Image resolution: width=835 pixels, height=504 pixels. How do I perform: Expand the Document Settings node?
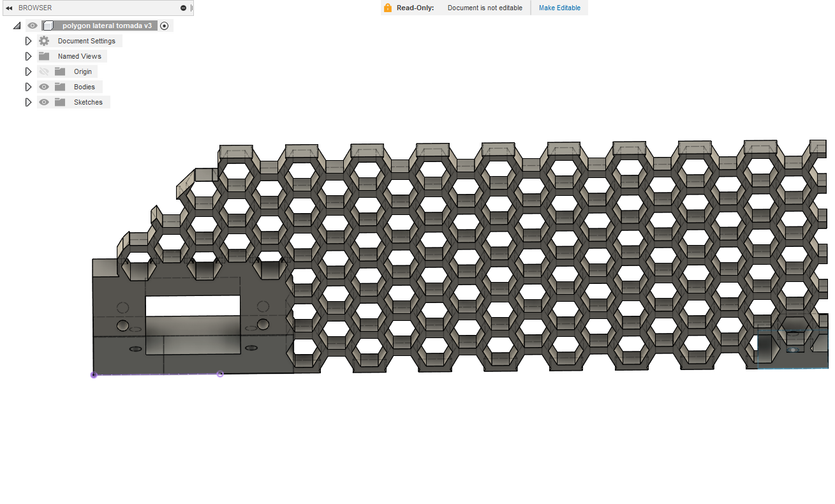point(28,41)
